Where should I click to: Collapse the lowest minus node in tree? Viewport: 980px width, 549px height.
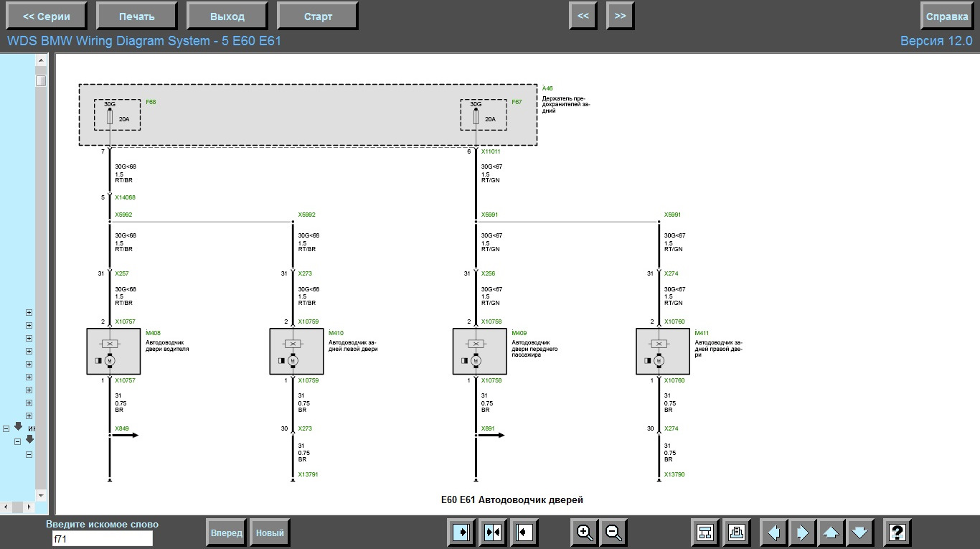[x=29, y=454]
